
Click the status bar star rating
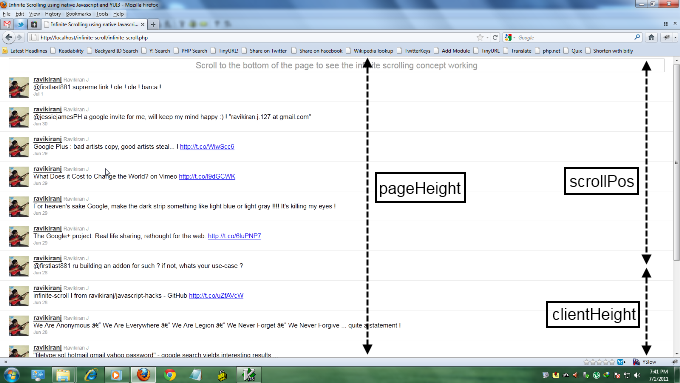click(x=599, y=362)
